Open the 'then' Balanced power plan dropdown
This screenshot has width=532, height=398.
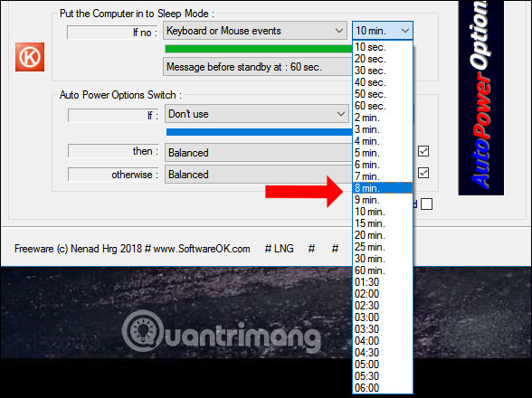tap(259, 153)
